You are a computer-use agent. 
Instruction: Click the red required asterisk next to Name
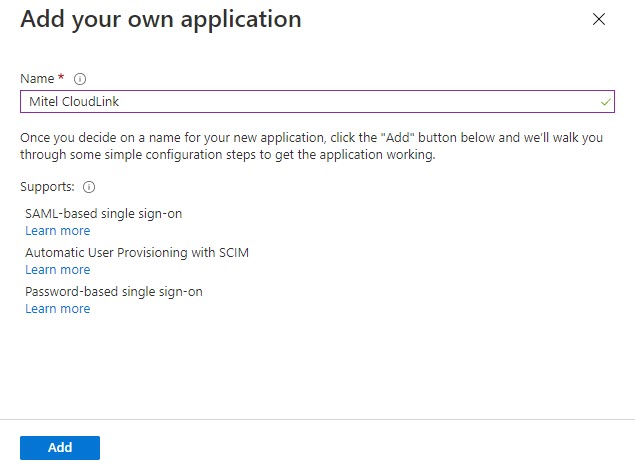(61, 76)
